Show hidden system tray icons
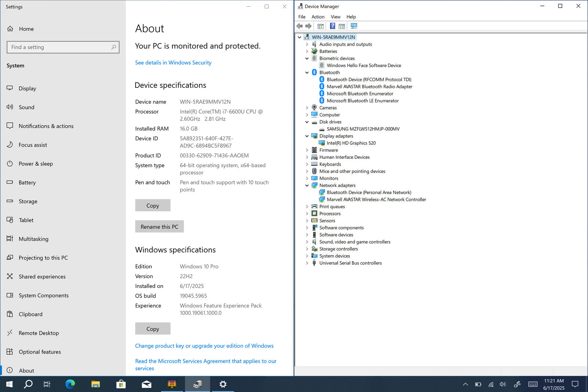Image resolution: width=588 pixels, height=392 pixels. (x=465, y=384)
